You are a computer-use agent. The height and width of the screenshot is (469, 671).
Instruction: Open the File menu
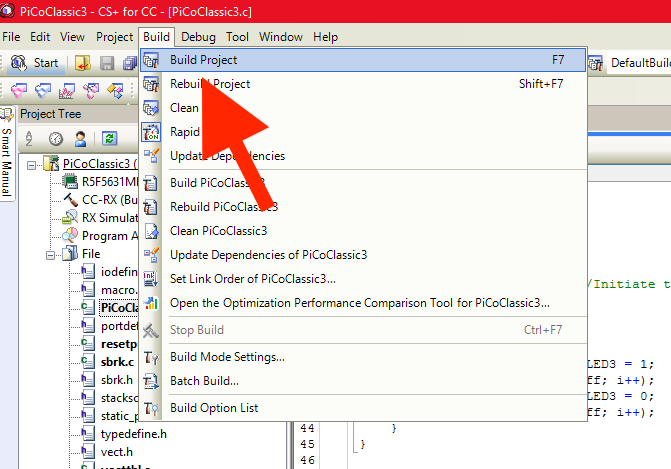[11, 37]
